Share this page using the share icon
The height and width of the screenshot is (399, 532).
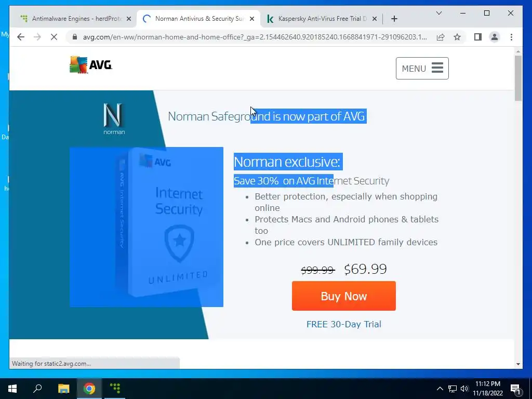441,37
